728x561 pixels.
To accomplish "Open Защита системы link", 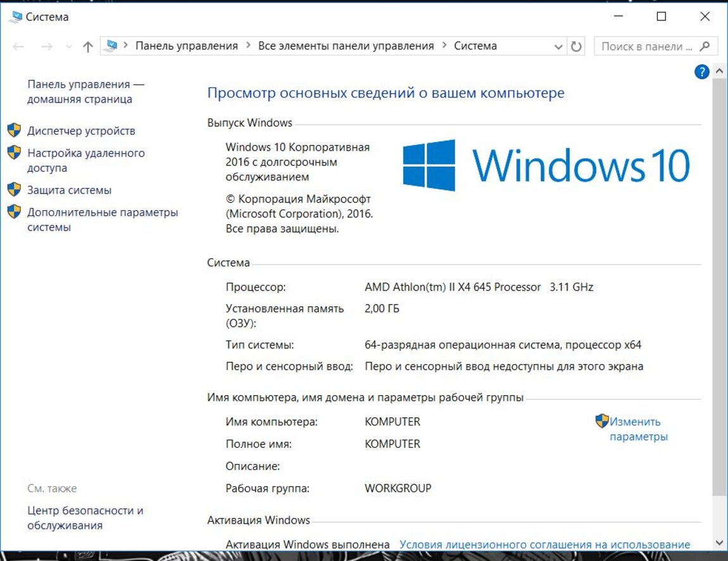I will [69, 190].
